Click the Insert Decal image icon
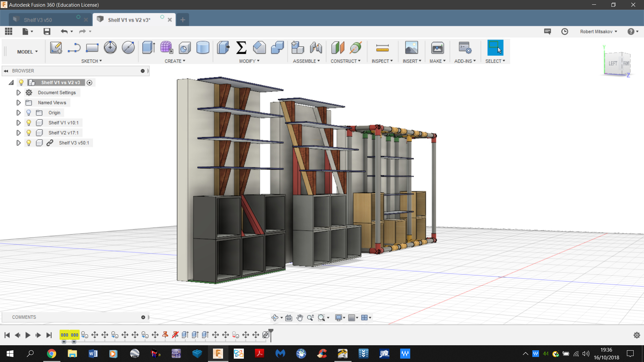The height and width of the screenshot is (362, 644). pyautogui.click(x=411, y=48)
